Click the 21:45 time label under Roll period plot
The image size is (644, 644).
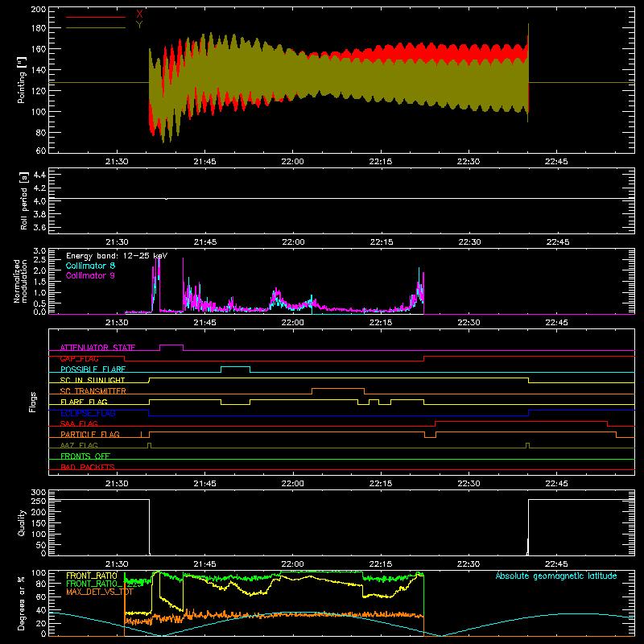(x=205, y=242)
